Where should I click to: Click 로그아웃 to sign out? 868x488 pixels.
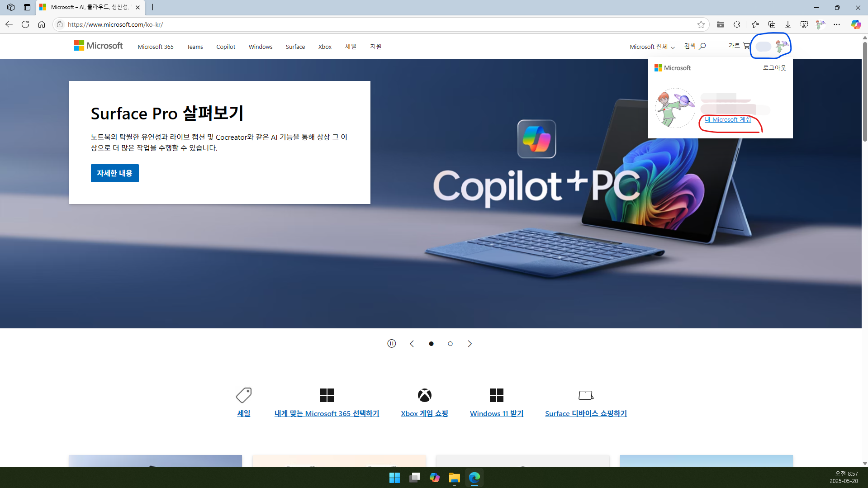[x=774, y=68]
